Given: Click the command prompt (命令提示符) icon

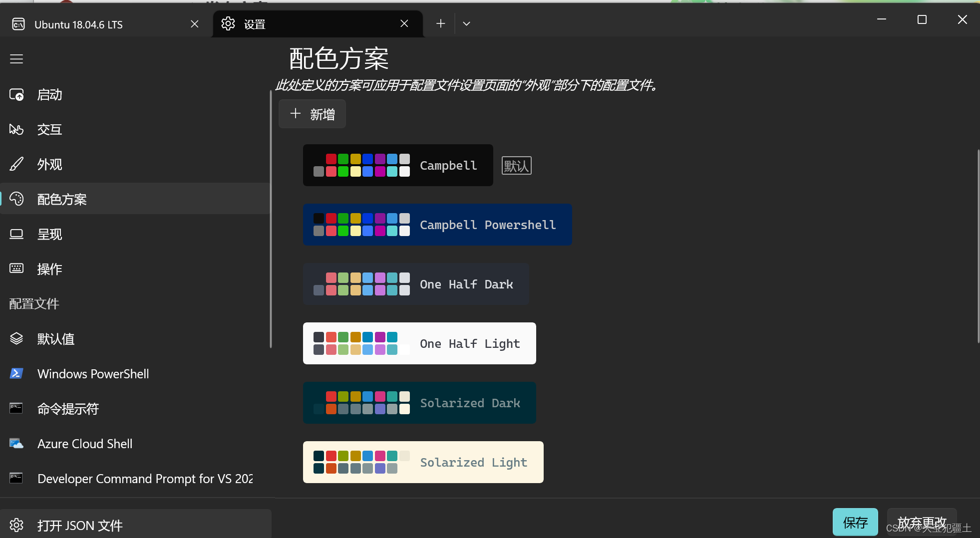Looking at the screenshot, I should tap(16, 408).
